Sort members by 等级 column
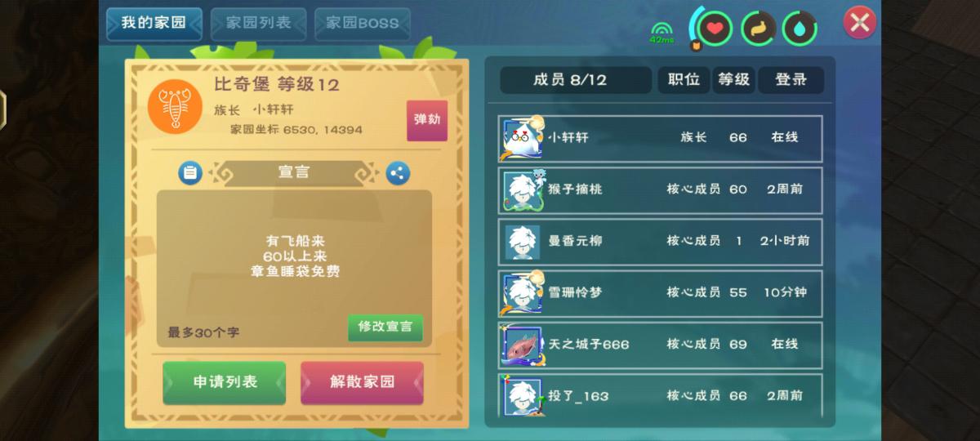This screenshot has height=441, width=980. [x=733, y=80]
